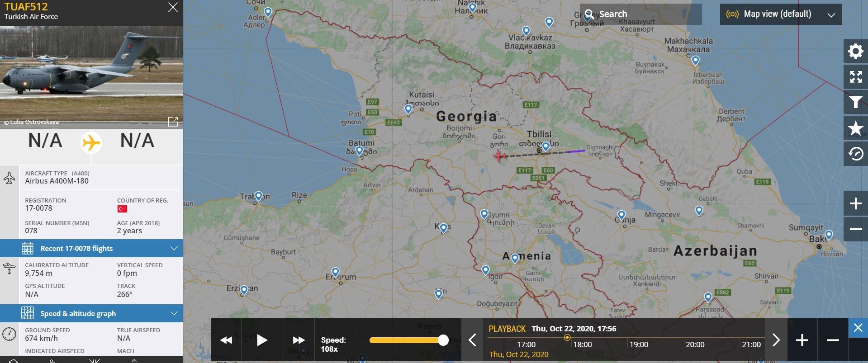868x363 pixels.
Task: Expand the aircraft photo to full size
Action: (173, 122)
